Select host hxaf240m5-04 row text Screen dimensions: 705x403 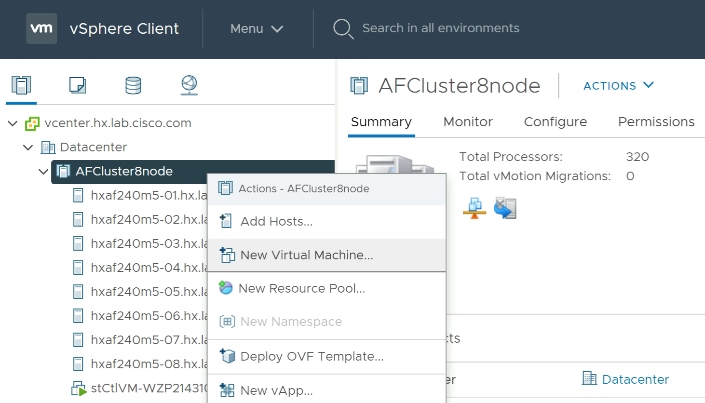149,268
